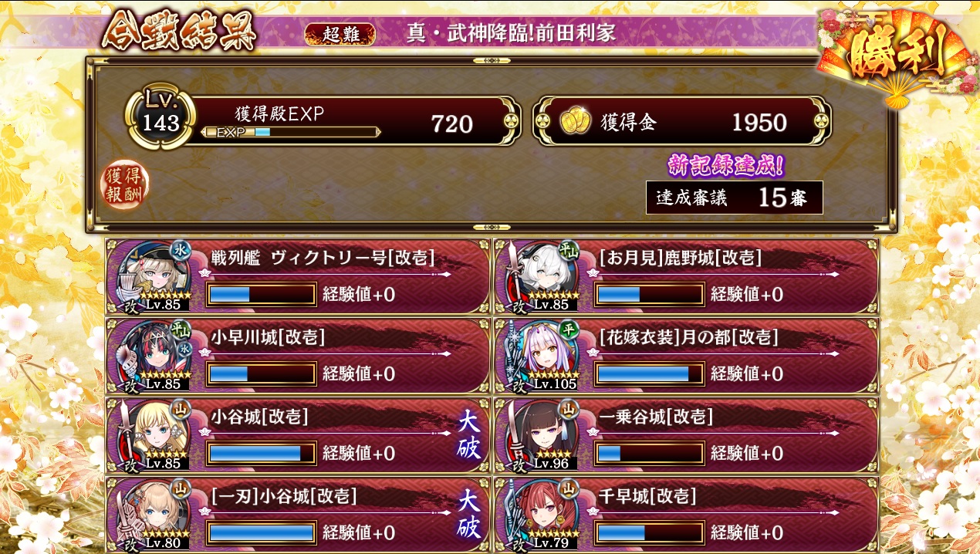Click the 超難 difficulty badge
The height and width of the screenshot is (554, 980).
[340, 35]
